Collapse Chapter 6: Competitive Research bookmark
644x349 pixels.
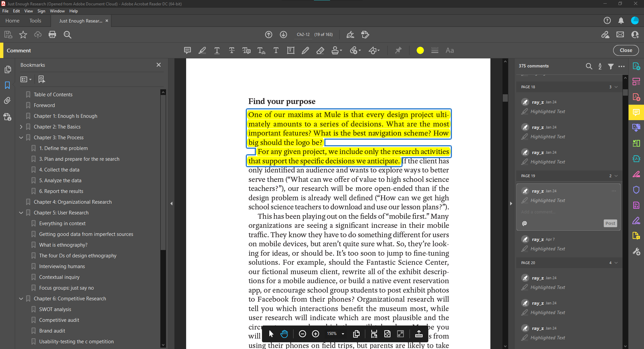(21, 299)
